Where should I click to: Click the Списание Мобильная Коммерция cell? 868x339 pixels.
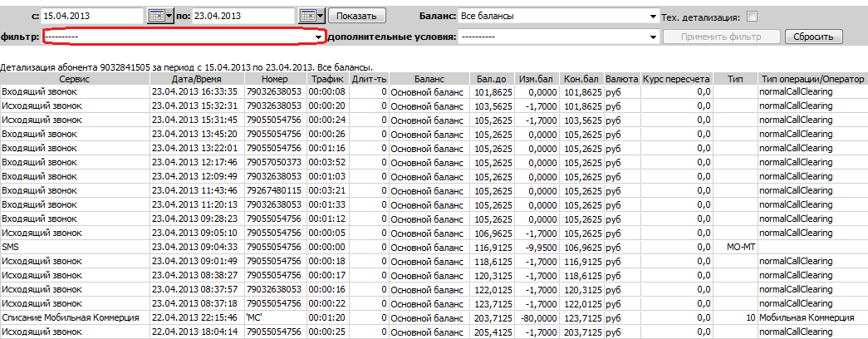point(75,317)
